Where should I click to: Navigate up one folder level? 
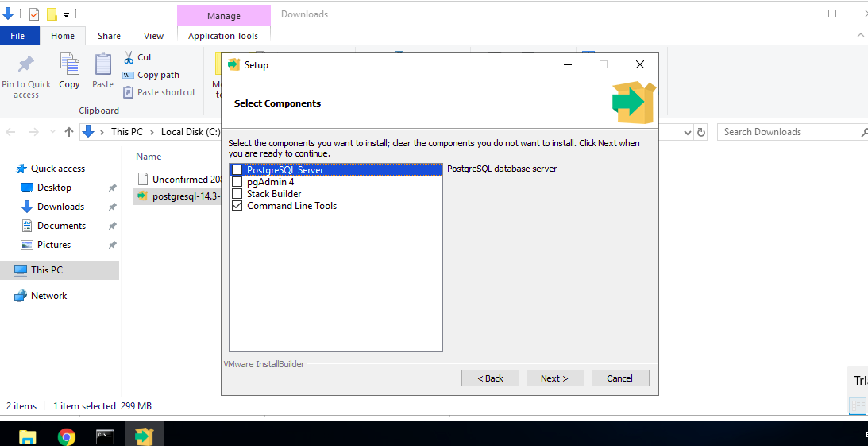click(x=68, y=132)
